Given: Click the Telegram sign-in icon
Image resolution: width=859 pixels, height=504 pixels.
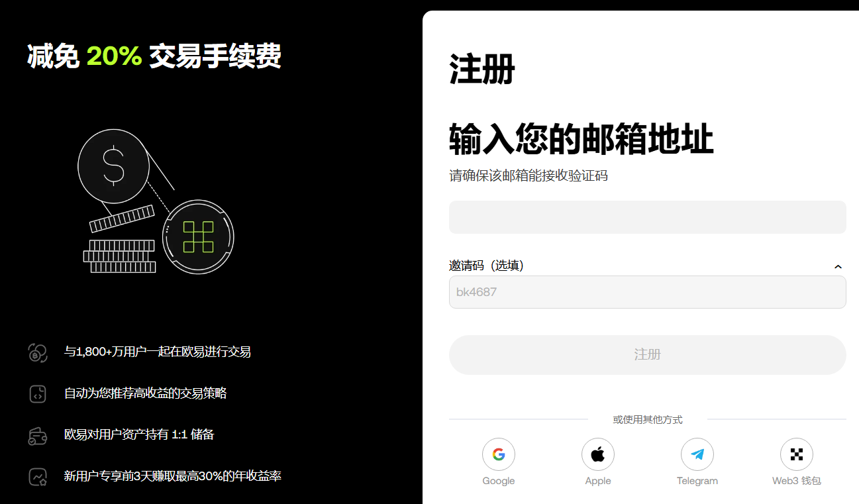Looking at the screenshot, I should pos(697,454).
